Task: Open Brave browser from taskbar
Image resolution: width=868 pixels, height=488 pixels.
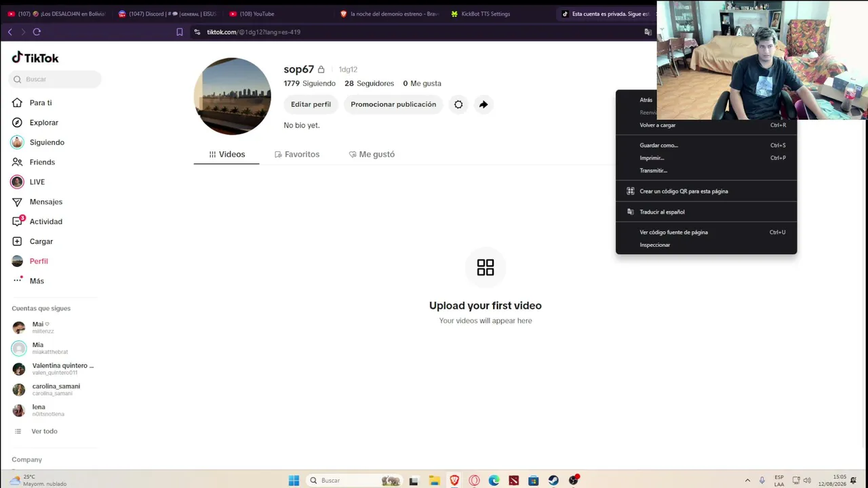Action: (454, 481)
